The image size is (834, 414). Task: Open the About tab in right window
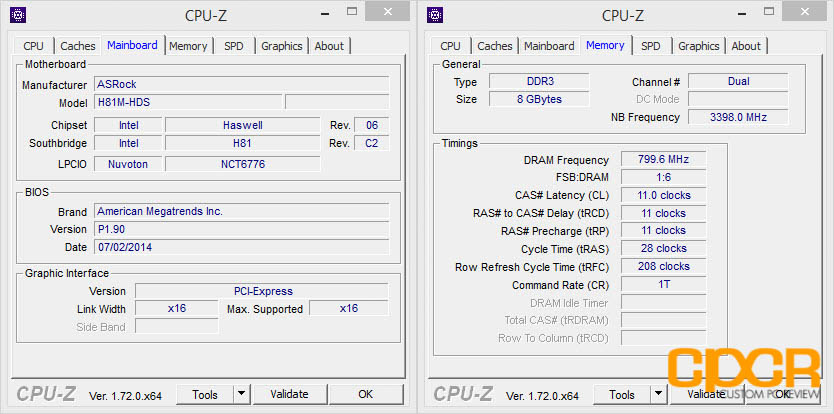[x=746, y=46]
